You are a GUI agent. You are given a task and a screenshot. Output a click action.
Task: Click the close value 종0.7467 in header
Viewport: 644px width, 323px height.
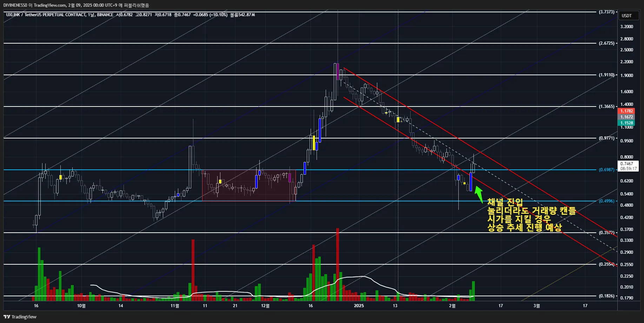tap(182, 15)
